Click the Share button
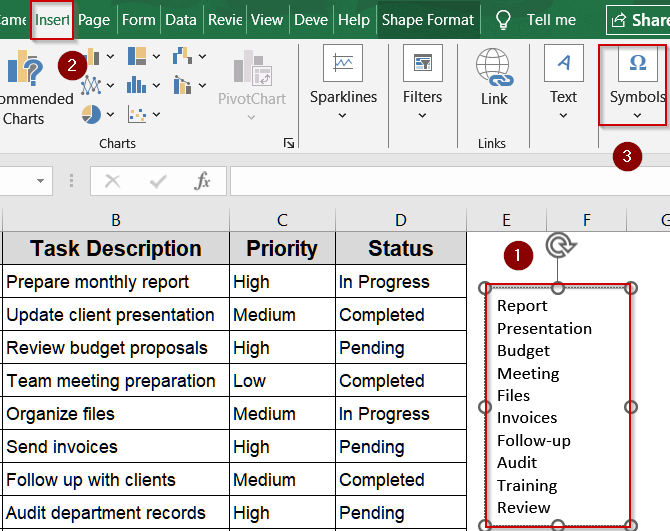This screenshot has height=531, width=670. pos(638,20)
